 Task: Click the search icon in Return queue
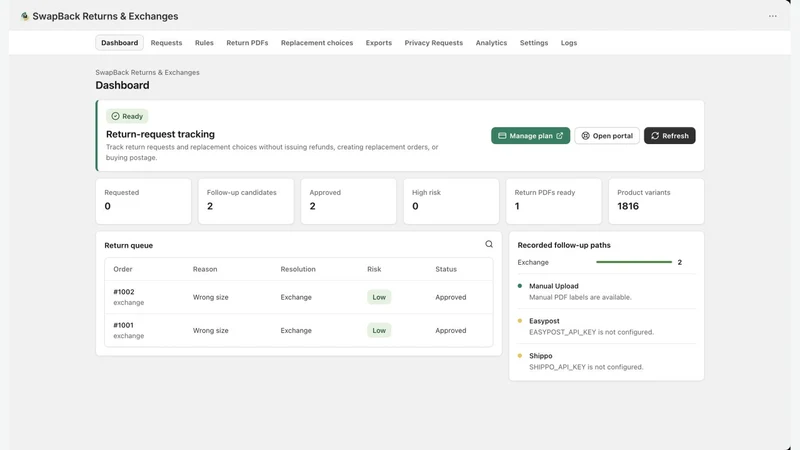(489, 244)
